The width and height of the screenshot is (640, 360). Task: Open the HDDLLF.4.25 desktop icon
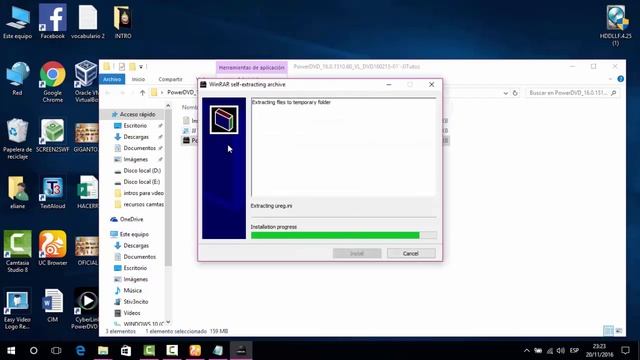pyautogui.click(x=616, y=25)
